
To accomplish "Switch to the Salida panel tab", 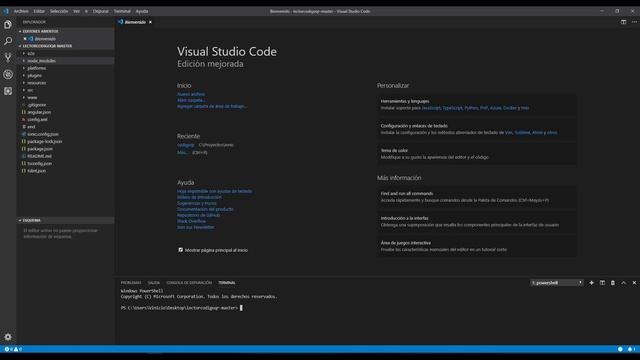I will pos(153,283).
